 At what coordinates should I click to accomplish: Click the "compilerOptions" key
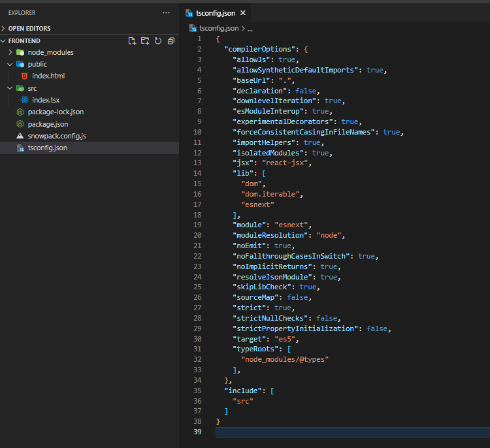click(x=259, y=50)
